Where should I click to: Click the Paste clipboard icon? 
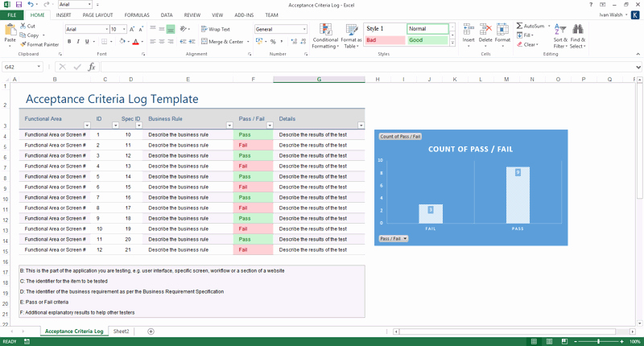point(10,30)
